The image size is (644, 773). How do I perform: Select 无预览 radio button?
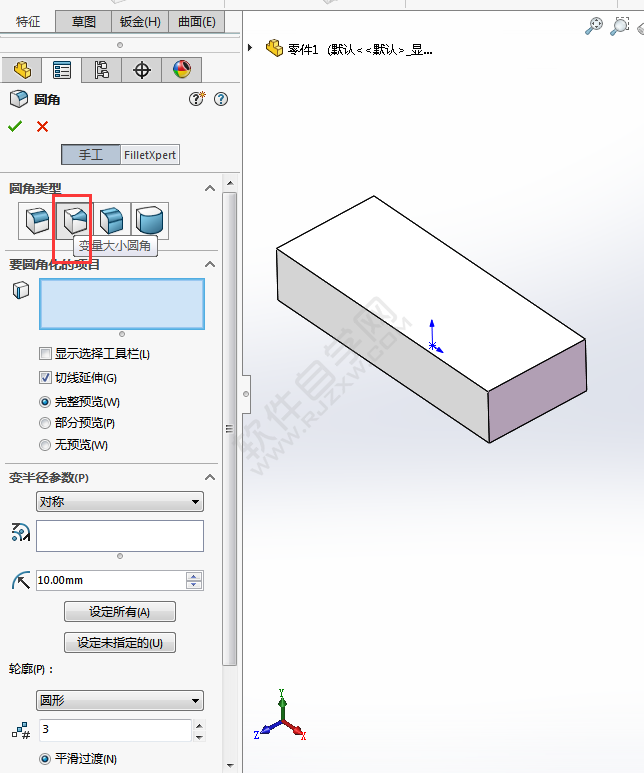(45, 445)
